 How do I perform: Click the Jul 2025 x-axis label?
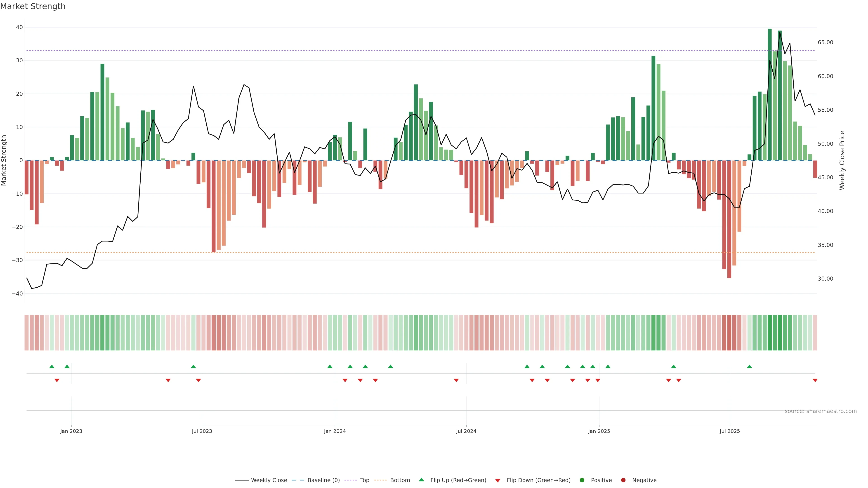[729, 431]
